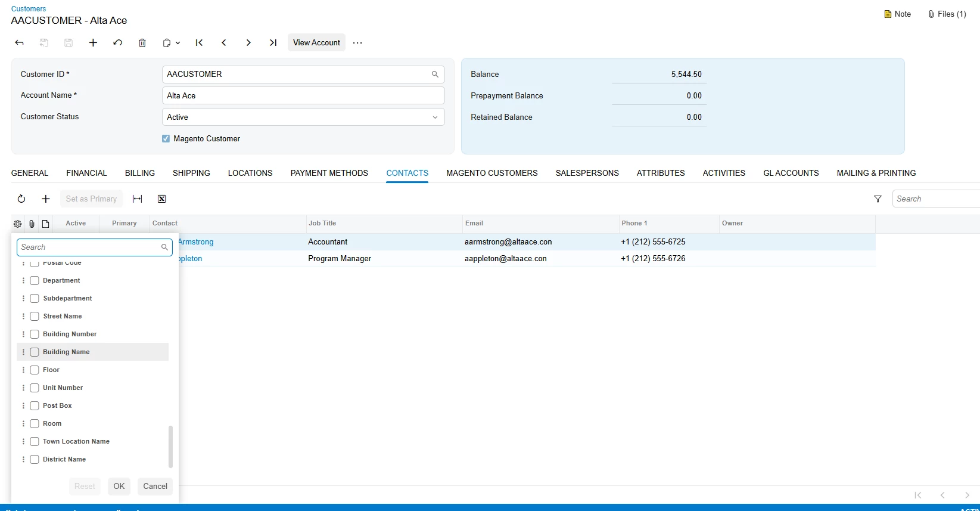Image resolution: width=980 pixels, height=511 pixels.
Task: Open the grid filter funnel icon
Action: coord(878,199)
